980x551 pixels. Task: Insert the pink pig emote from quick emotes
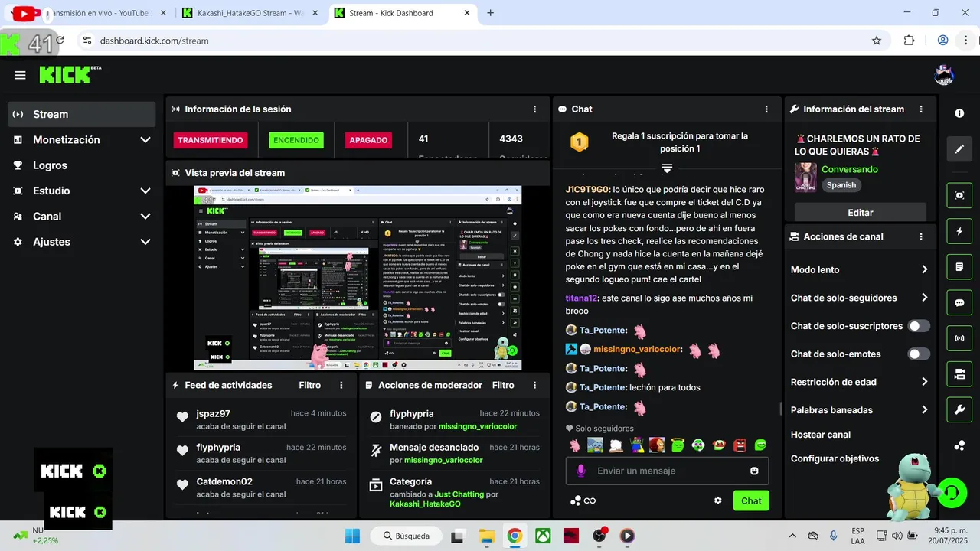point(575,445)
